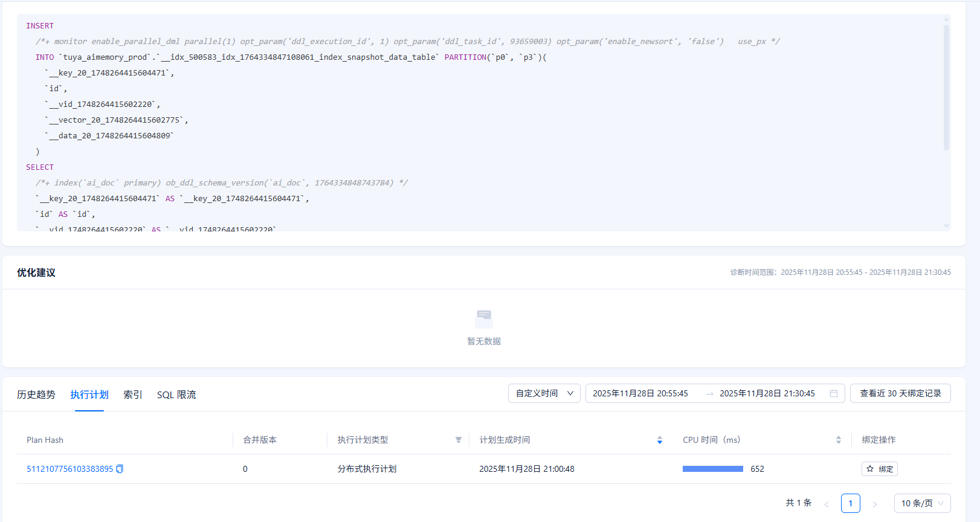Image resolution: width=980 pixels, height=522 pixels.
Task: Expand the 自定义时间 time range dropdown
Action: [544, 393]
